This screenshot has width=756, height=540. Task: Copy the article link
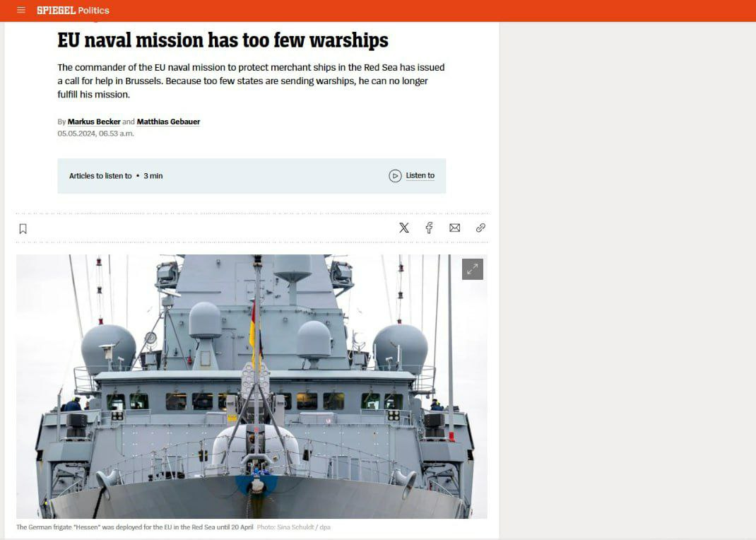(480, 228)
